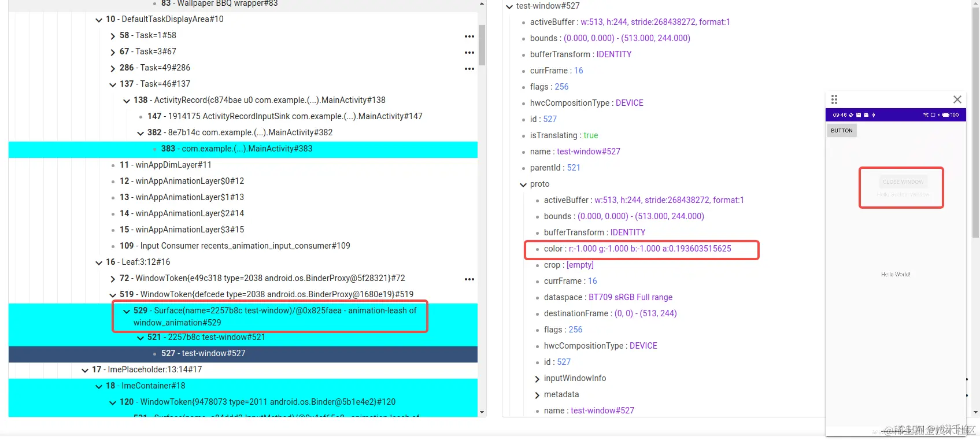This screenshot has height=440, width=980.
Task: Grab the drag handle of preview overlay
Action: [x=834, y=99]
